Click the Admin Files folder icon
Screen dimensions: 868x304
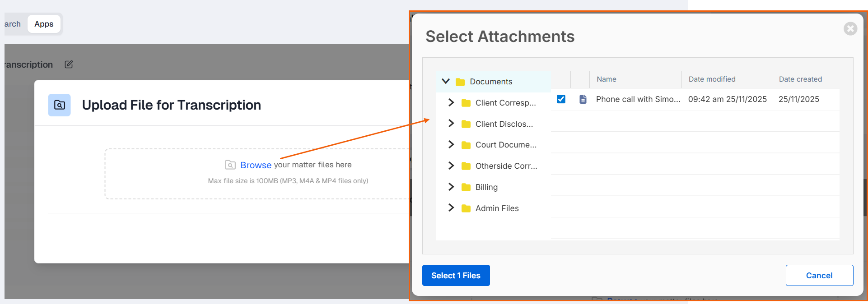[466, 208]
